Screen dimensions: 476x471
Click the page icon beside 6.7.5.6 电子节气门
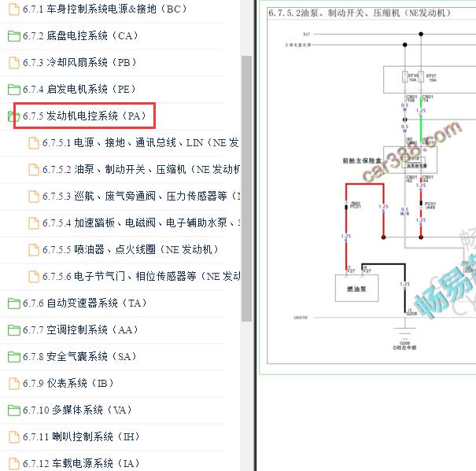[33, 277]
